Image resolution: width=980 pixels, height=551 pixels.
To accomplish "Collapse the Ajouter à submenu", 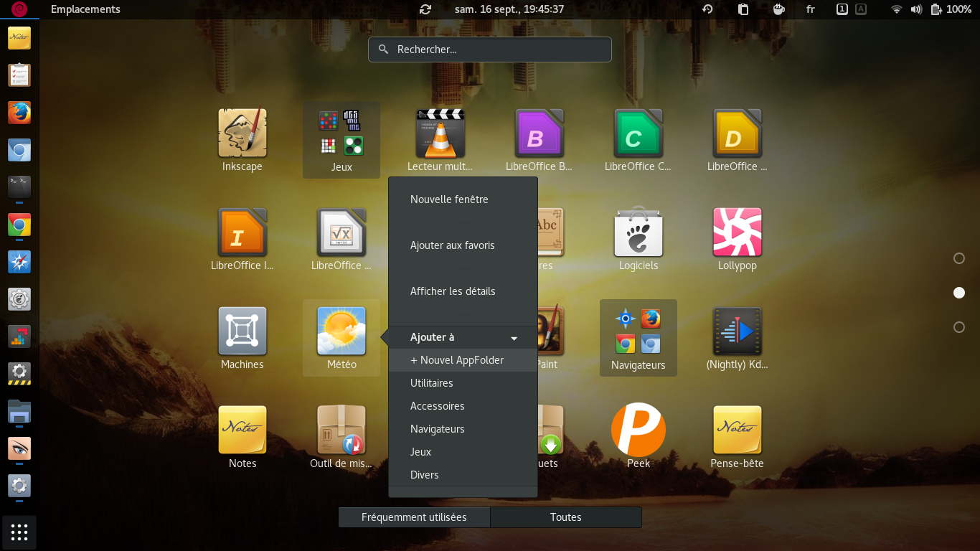I will (x=463, y=337).
